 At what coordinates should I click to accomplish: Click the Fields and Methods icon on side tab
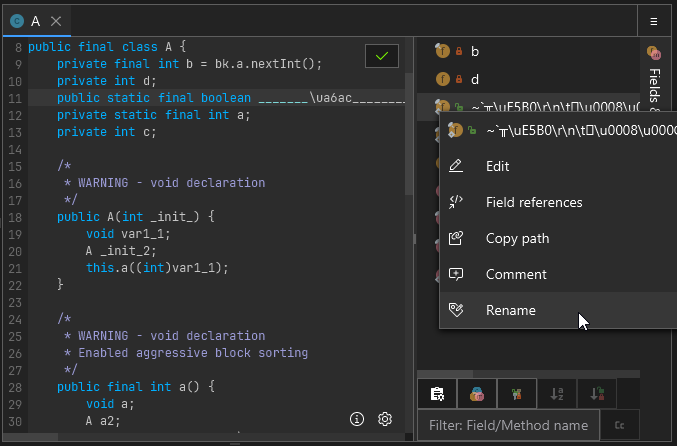(654, 53)
